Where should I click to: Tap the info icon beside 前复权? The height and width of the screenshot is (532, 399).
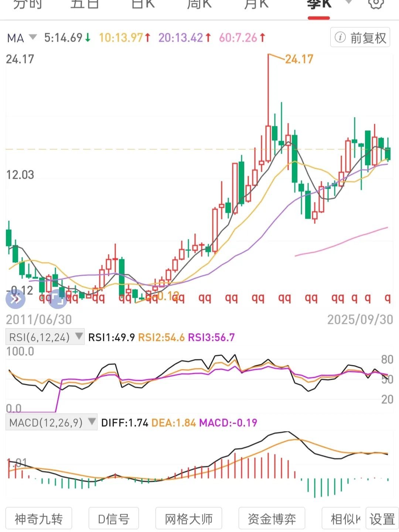[340, 37]
